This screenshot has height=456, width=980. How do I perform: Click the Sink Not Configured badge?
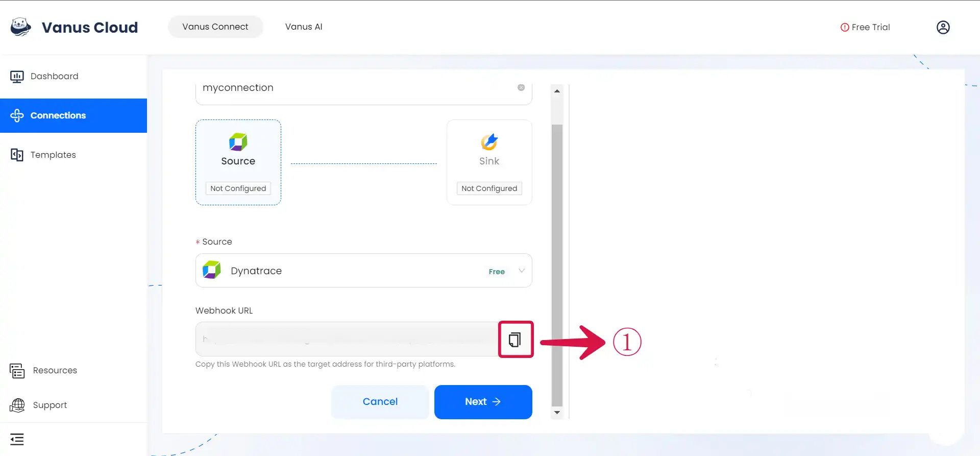[489, 188]
